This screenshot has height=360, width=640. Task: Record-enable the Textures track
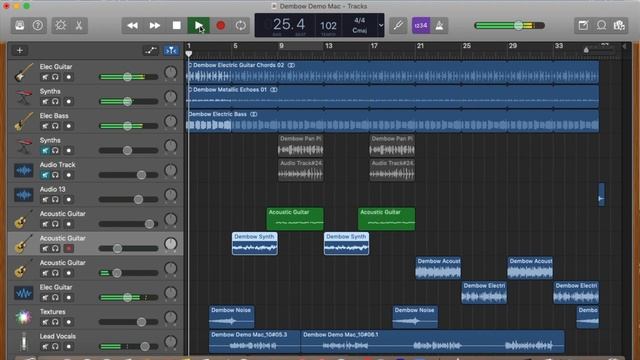(69, 322)
